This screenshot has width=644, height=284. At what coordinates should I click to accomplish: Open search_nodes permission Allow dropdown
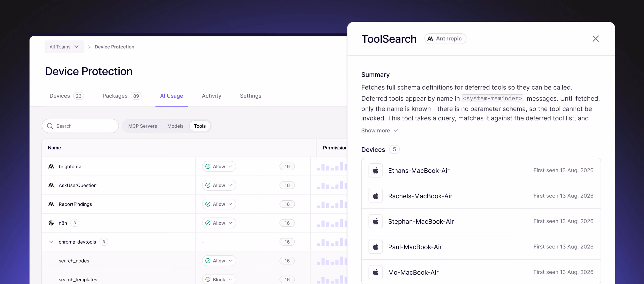pos(219,261)
